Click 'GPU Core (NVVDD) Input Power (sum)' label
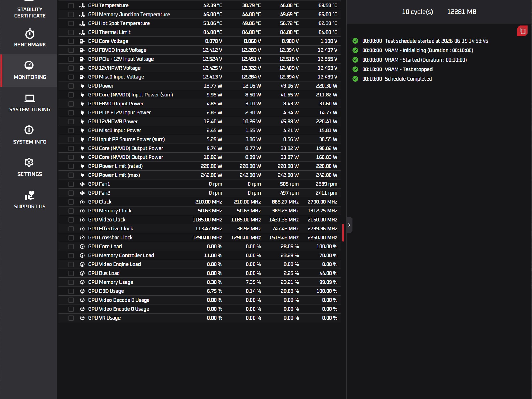 (131, 95)
